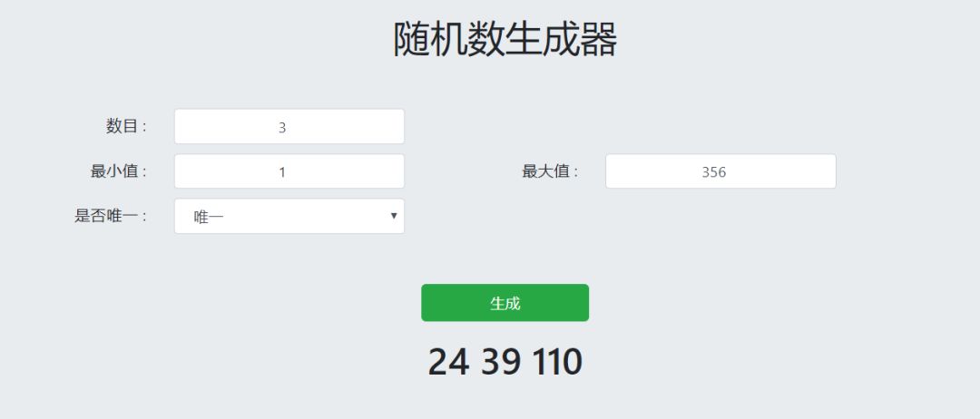
Task: Click the generated number 110
Action: coord(557,362)
